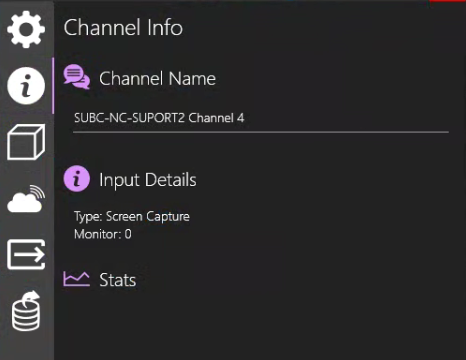The width and height of the screenshot is (466, 360).
Task: Open the database restore sidebar icon
Action: (26, 311)
